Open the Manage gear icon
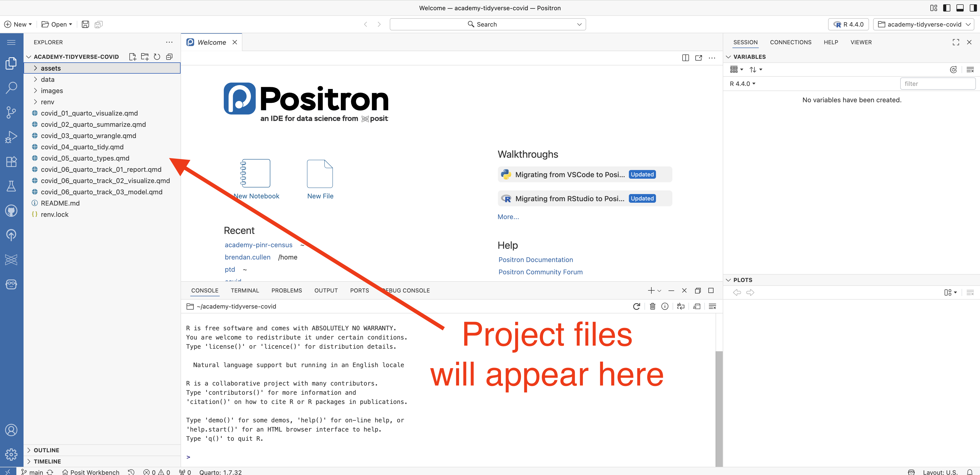Image resolution: width=980 pixels, height=475 pixels. pyautogui.click(x=11, y=454)
